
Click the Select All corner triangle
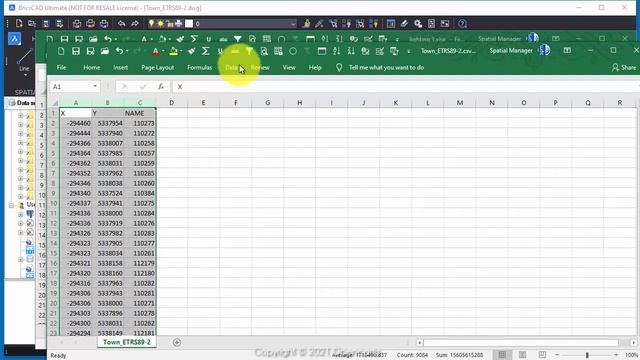coord(55,103)
